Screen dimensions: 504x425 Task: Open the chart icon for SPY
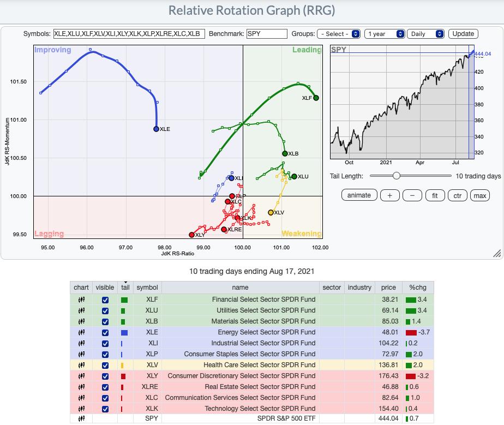tap(81, 418)
